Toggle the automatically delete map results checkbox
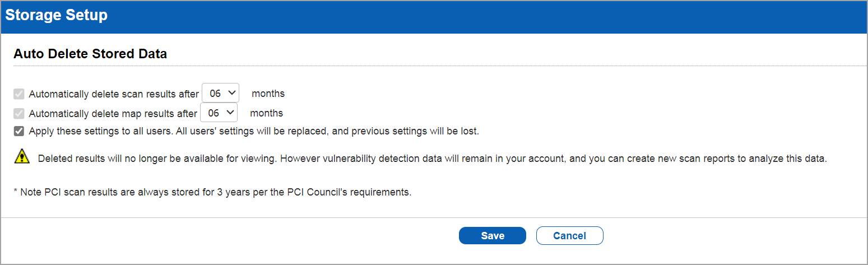Screen dimensions: 868x265 [19, 113]
